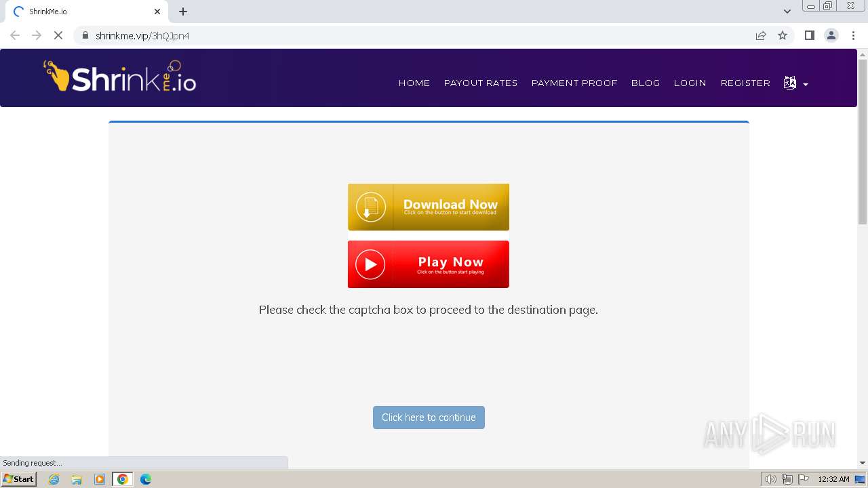Open the HOME nav link
Screen dimensions: 868x488
pos(414,83)
